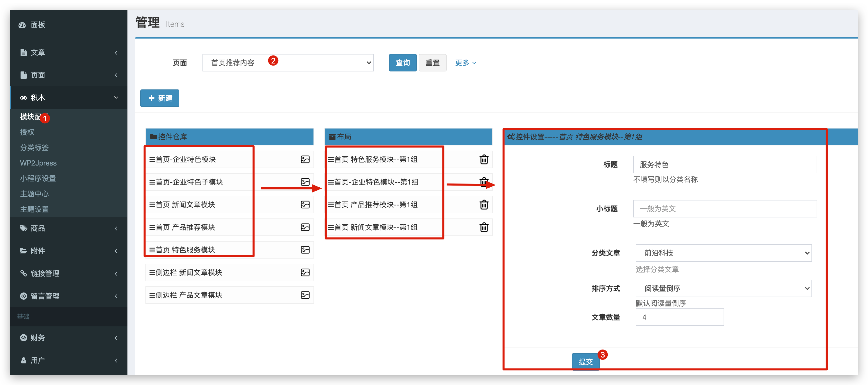The image size is (868, 385).
Task: Open 小程序设置 submenu item
Action: (38, 178)
